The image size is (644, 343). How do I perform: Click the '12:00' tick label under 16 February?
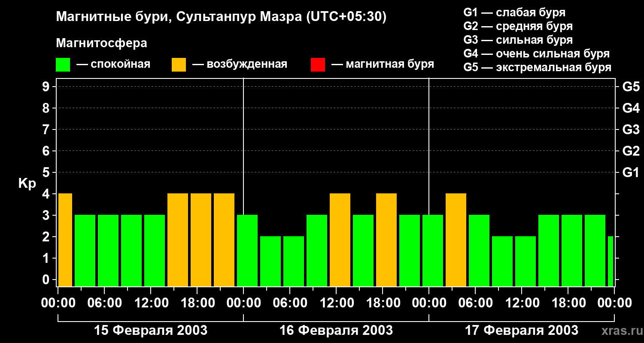pyautogui.click(x=337, y=303)
